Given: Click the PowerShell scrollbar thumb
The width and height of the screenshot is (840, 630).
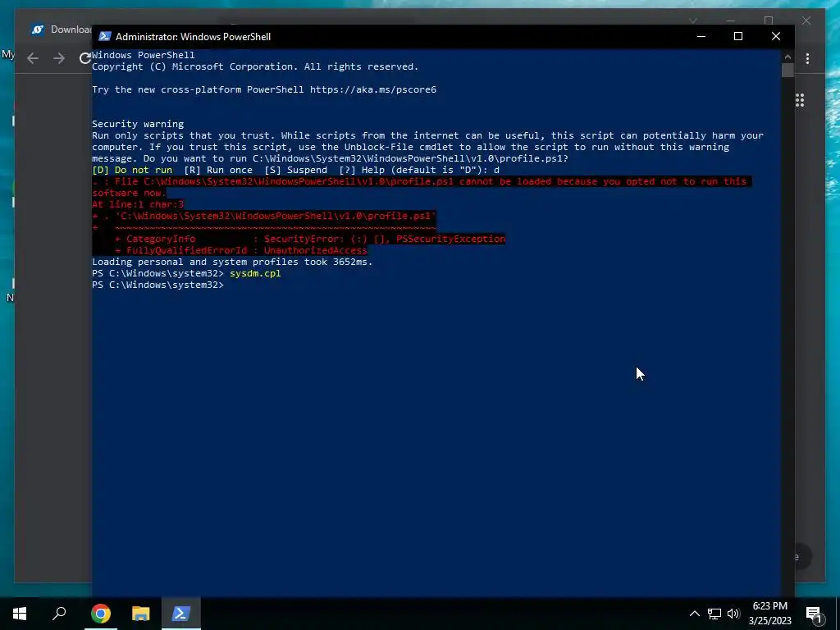Looking at the screenshot, I should 787,71.
